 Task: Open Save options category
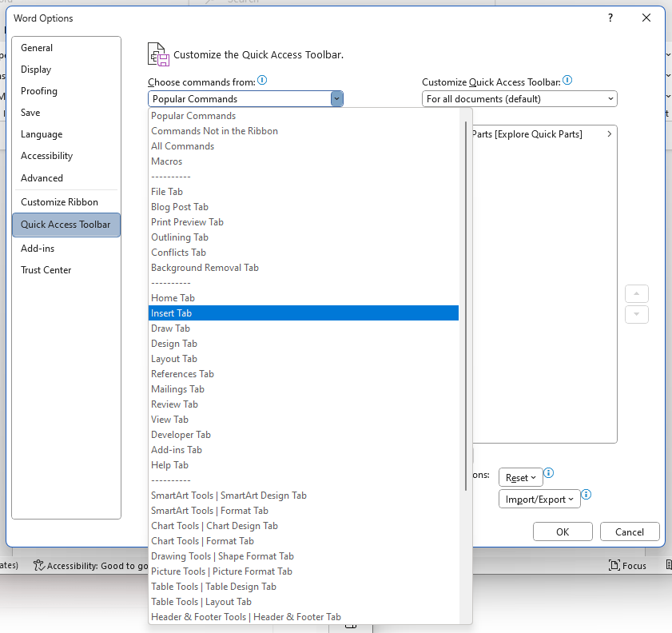coord(66,113)
